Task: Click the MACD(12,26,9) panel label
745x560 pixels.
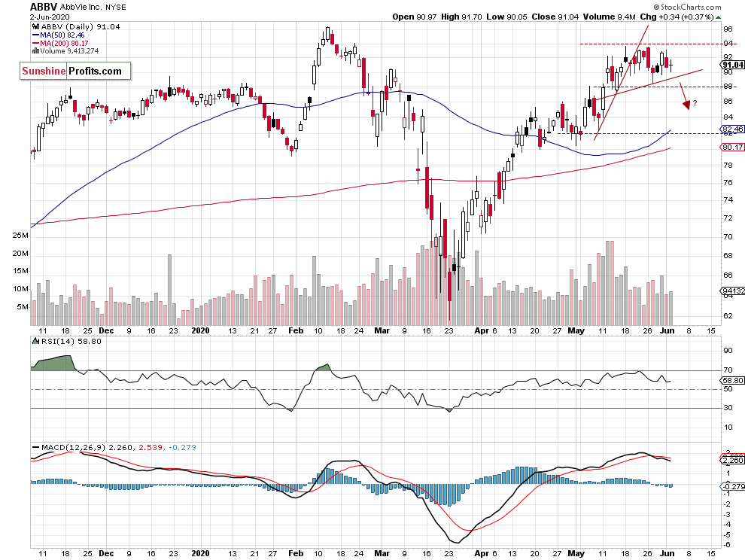Action: (73, 447)
